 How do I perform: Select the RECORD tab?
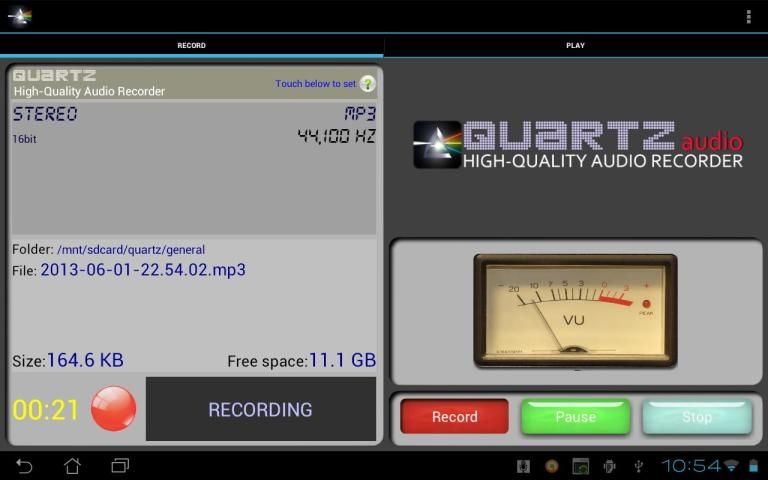(191, 45)
